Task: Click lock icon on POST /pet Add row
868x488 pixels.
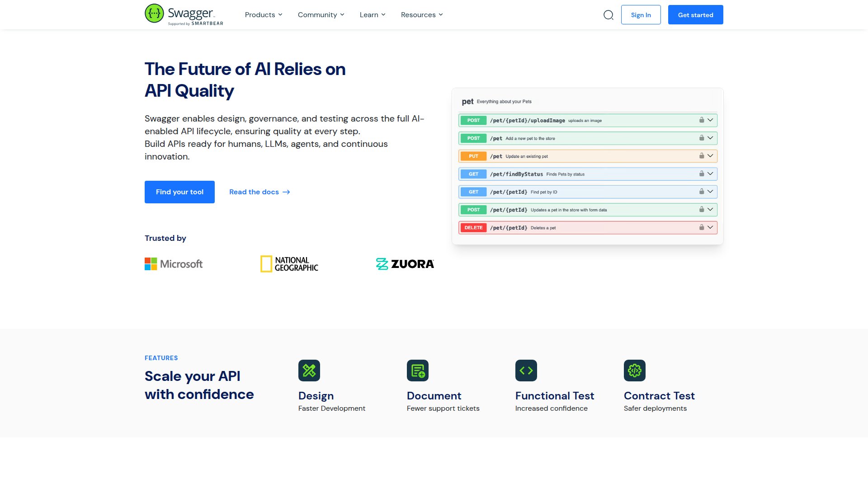Action: click(x=702, y=138)
